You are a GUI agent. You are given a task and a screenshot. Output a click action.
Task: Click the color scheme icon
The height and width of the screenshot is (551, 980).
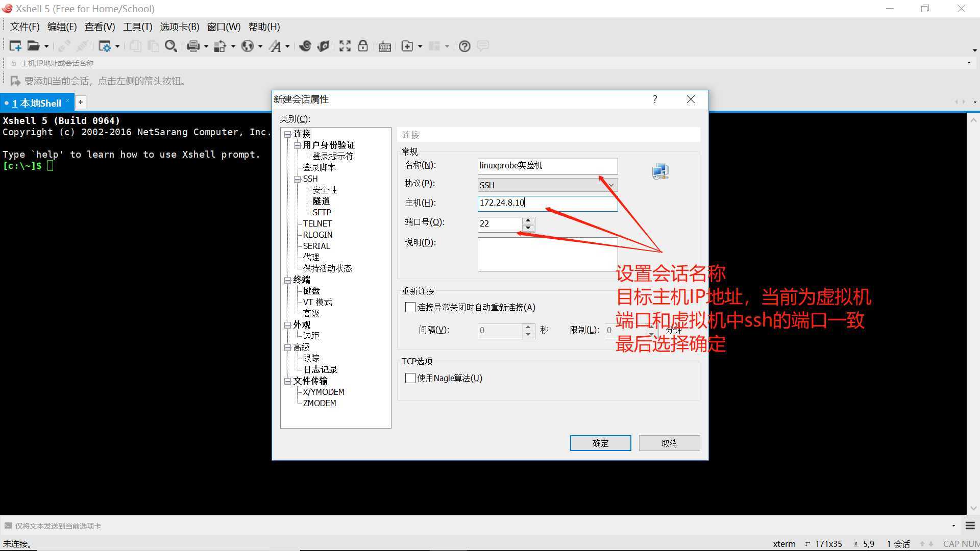(220, 46)
